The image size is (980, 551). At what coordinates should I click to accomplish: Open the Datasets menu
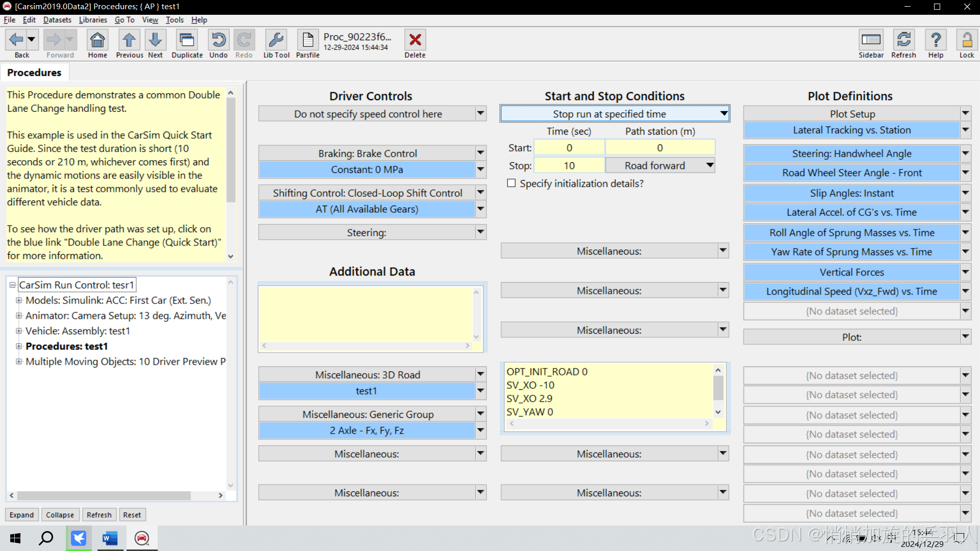click(x=57, y=20)
